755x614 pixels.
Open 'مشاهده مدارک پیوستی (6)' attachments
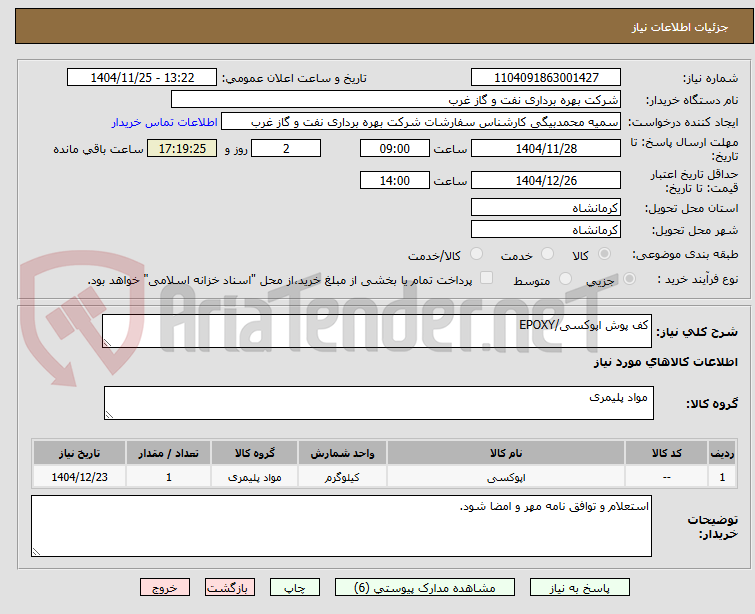click(425, 588)
